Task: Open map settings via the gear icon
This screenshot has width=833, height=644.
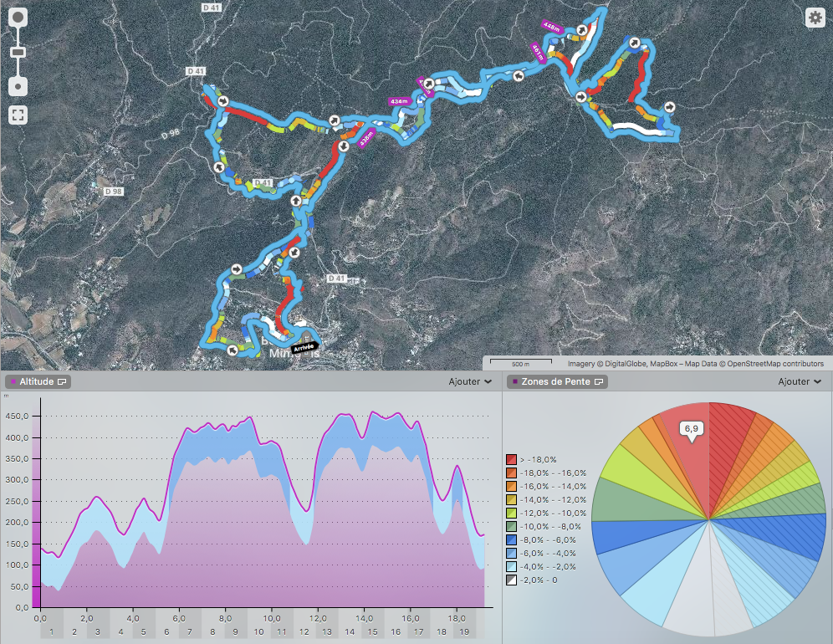Action: [x=814, y=18]
